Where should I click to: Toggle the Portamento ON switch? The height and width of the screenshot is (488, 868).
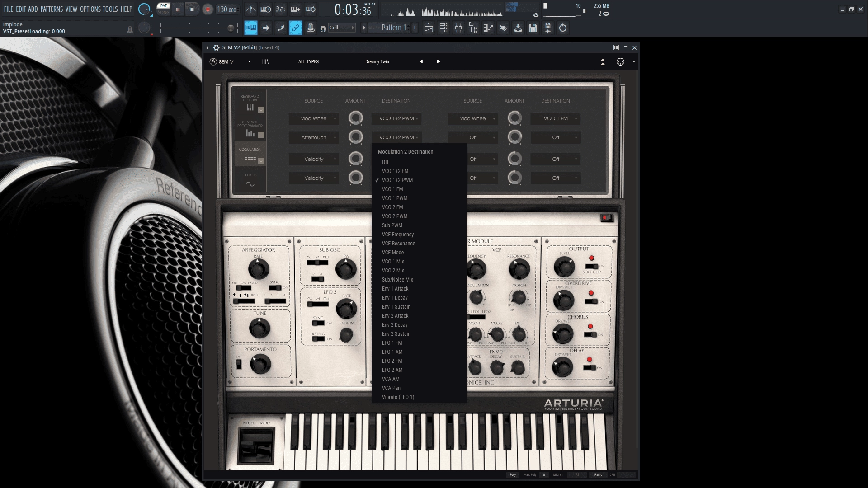pyautogui.click(x=239, y=364)
